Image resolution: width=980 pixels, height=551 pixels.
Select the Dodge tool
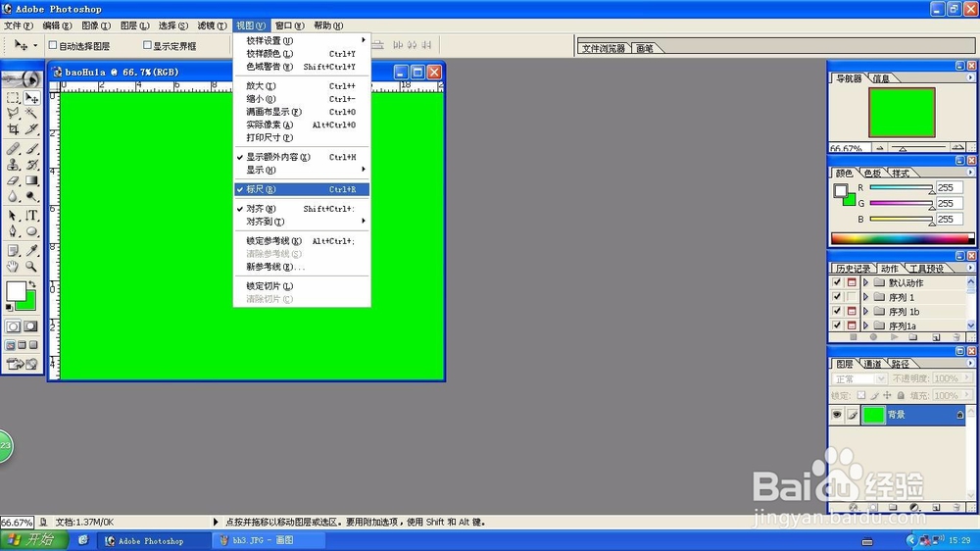coord(31,196)
